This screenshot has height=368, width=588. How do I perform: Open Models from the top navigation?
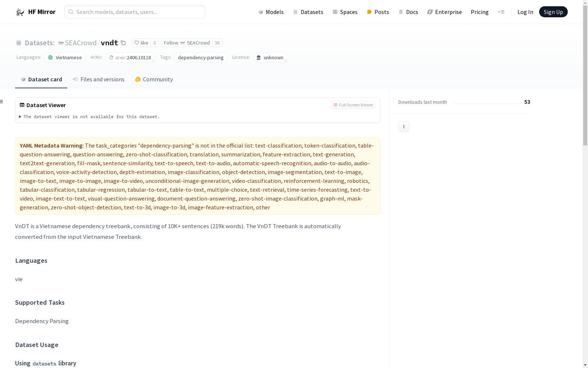271,12
